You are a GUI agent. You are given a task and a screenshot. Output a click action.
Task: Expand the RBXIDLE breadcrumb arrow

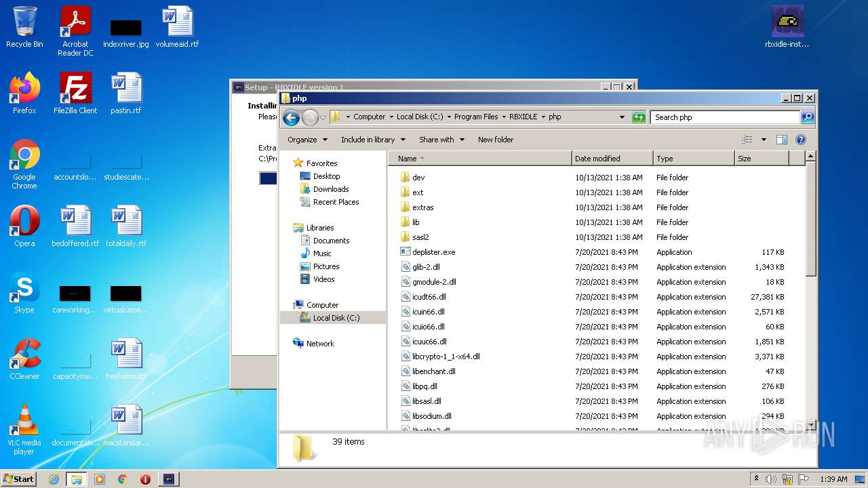[x=542, y=117]
